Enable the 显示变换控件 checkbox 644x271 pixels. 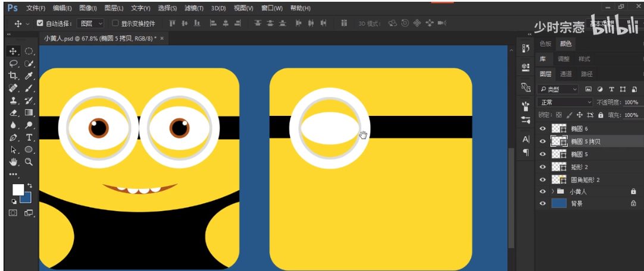click(115, 24)
